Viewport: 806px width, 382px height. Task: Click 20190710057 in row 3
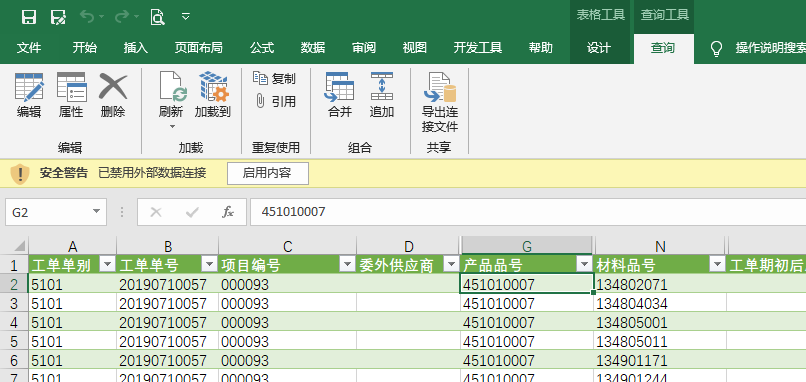click(168, 303)
